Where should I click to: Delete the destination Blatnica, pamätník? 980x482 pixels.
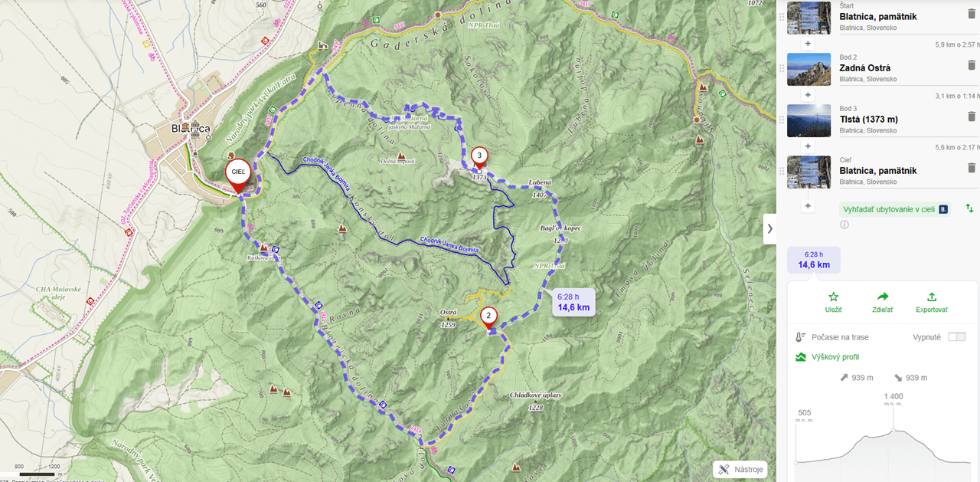[972, 168]
